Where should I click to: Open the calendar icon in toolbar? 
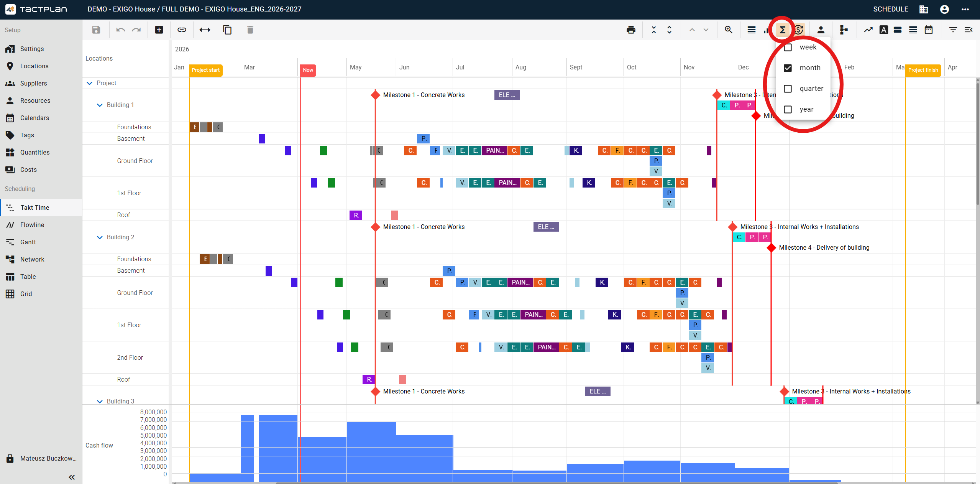point(929,30)
